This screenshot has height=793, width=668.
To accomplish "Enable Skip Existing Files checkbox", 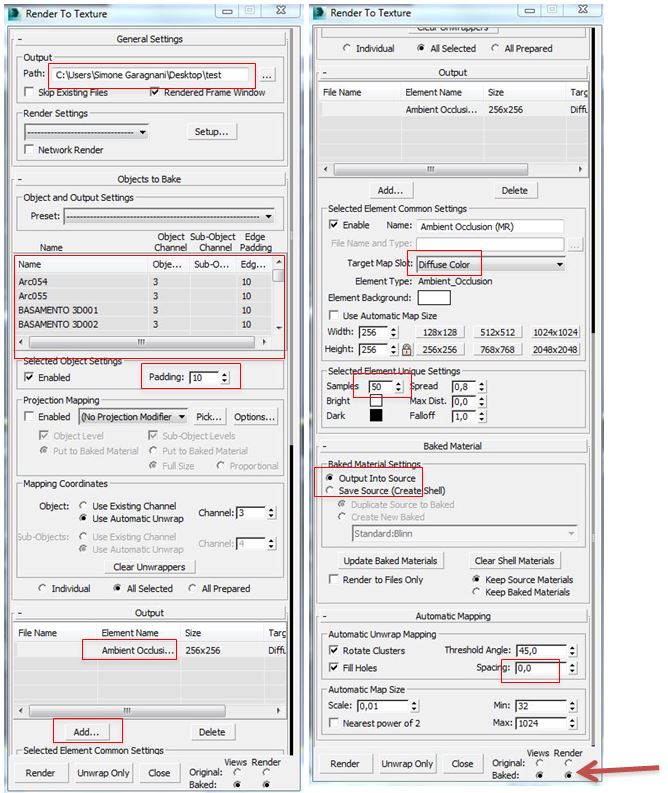I will 29,92.
